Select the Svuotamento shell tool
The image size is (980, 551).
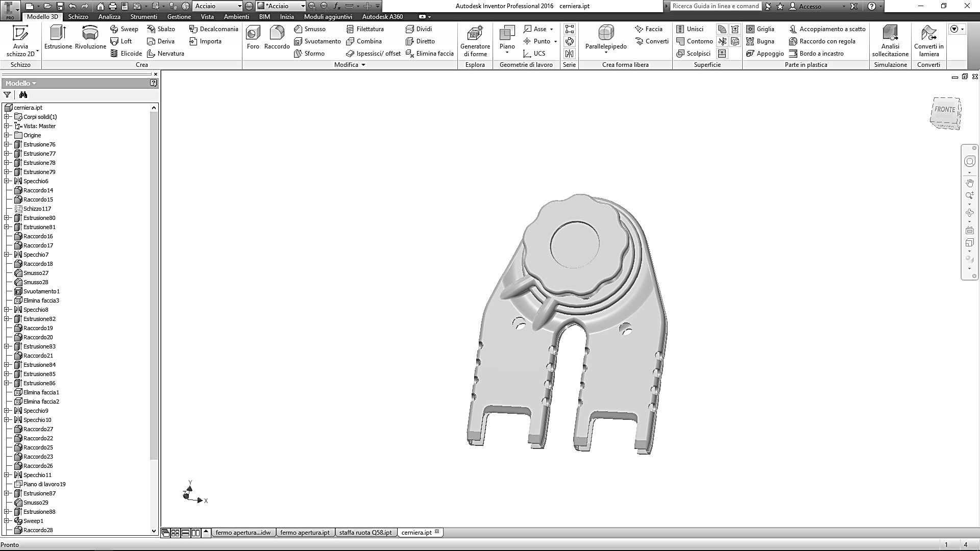317,41
